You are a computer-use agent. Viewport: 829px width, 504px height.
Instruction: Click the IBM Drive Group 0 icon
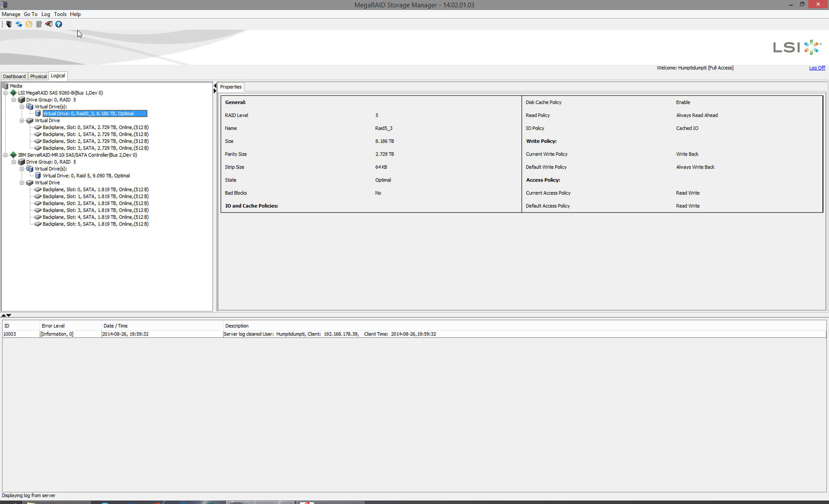coord(22,162)
